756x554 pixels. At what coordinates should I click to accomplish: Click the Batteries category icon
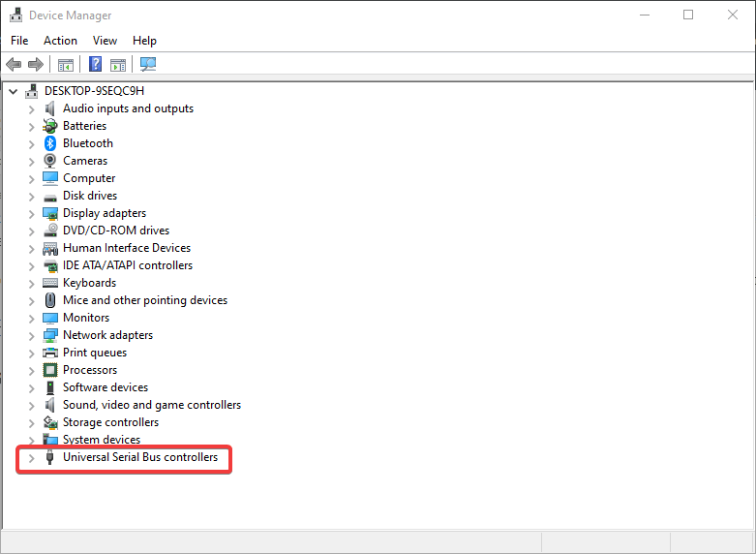pyautogui.click(x=50, y=126)
